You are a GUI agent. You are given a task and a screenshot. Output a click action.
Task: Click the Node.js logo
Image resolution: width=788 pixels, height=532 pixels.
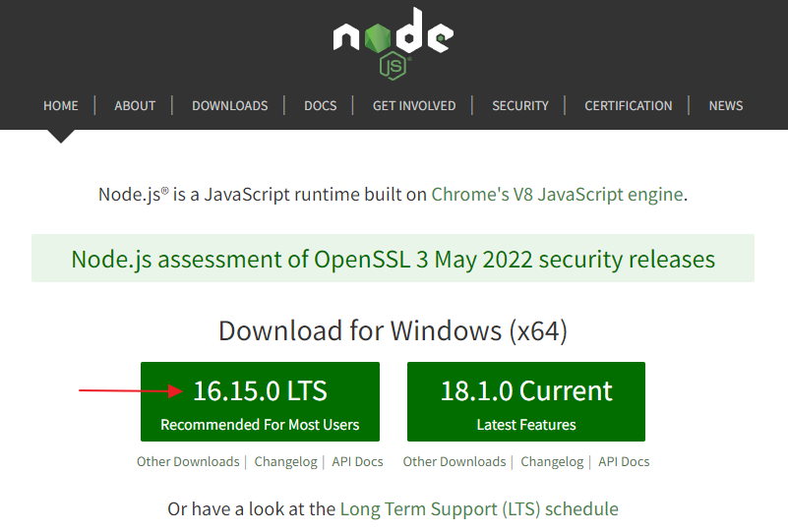click(393, 43)
